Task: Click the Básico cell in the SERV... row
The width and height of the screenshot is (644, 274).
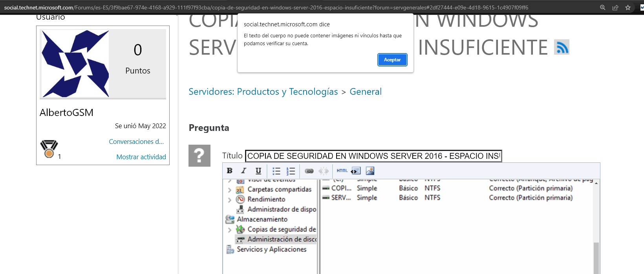Action: [x=408, y=198]
